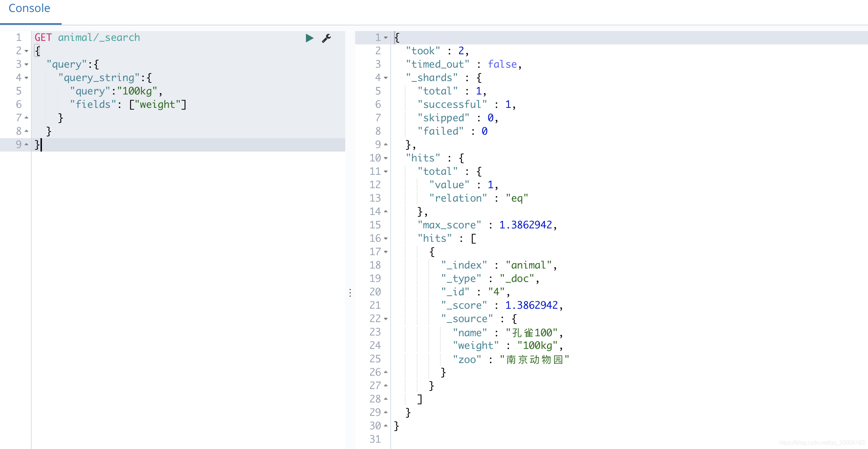Screen dimensions: 868x449
Task: Switch to the Console tab
Action: [29, 8]
